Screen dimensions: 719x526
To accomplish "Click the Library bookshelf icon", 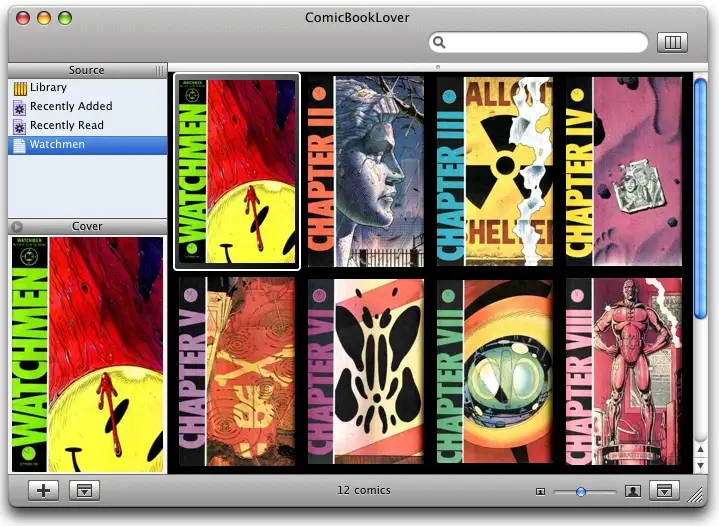I will pos(20,88).
